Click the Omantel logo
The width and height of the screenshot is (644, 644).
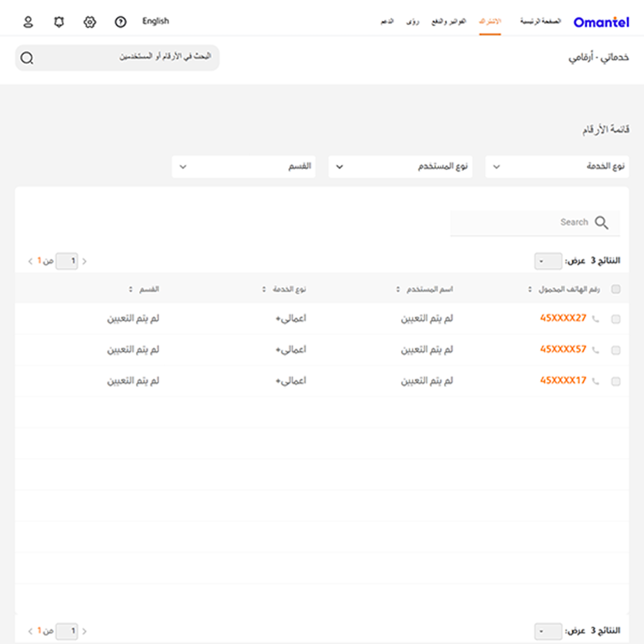pos(601,22)
